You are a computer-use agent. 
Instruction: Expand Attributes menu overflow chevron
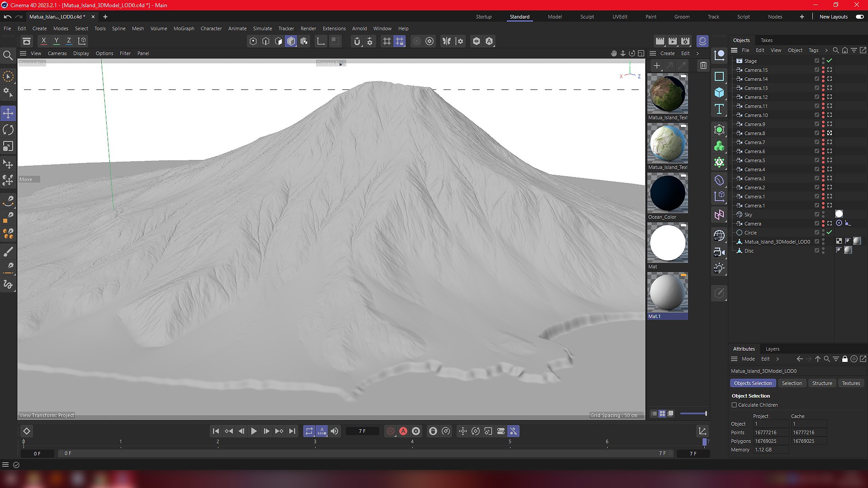(778, 359)
